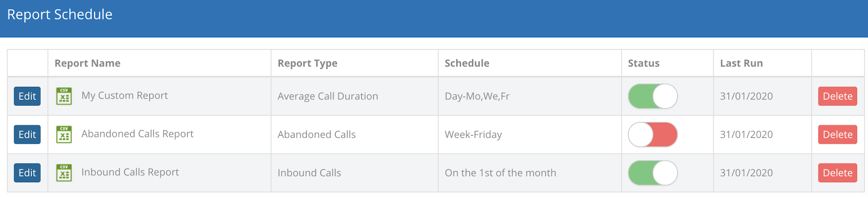Edit the Abandoned Calls Report entry
Viewport: 868px width, 197px height.
click(x=27, y=135)
